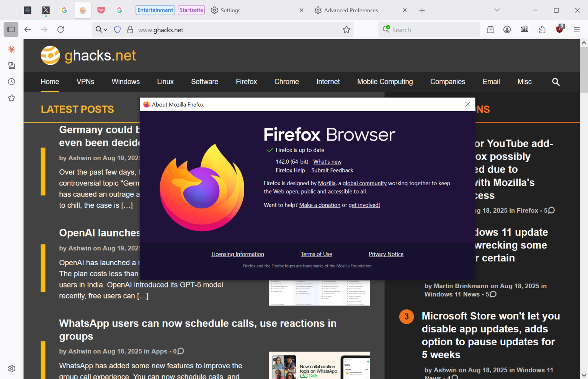The image size is (588, 379).
Task: Open the uBlock Origin extension menu
Action: click(560, 29)
